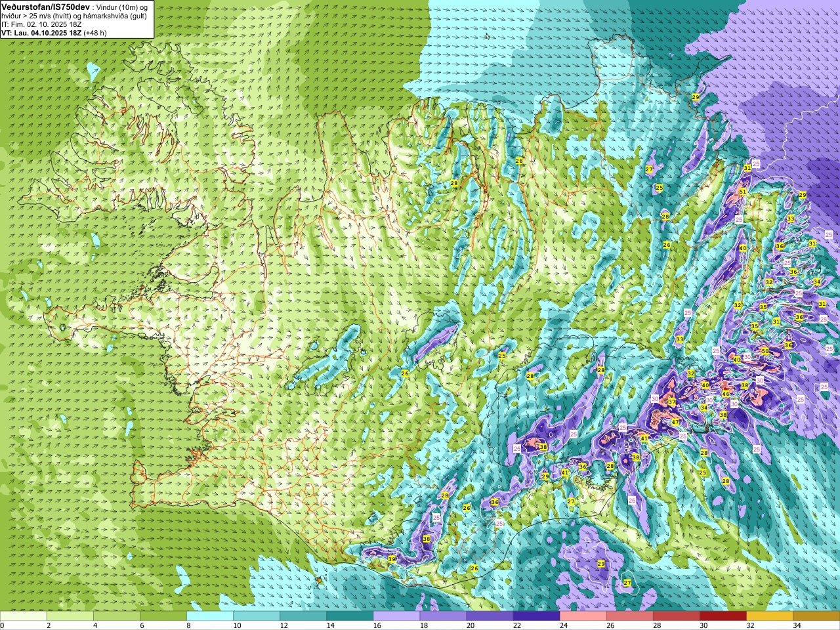Screen dimensions: 840x630
Task: Click the yellow legend swatch between 32 and 34
Action: point(769,616)
